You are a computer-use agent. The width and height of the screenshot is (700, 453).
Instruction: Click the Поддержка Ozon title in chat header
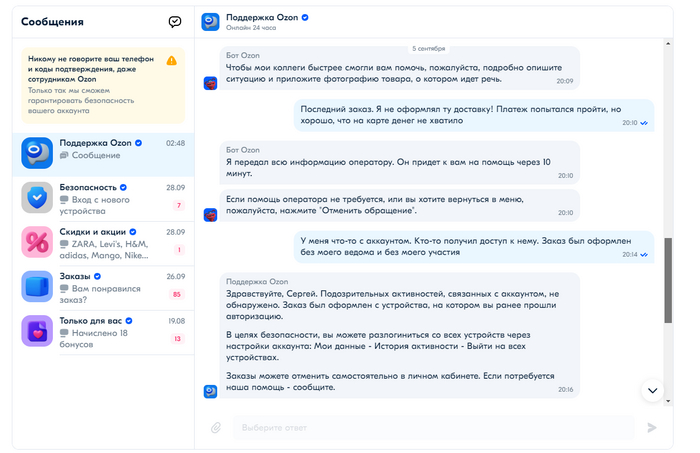click(262, 17)
